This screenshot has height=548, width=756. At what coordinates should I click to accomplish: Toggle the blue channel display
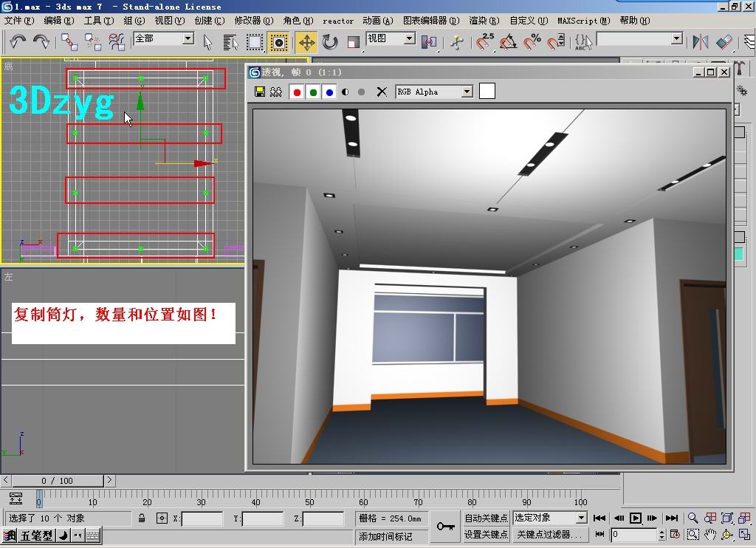tap(329, 92)
